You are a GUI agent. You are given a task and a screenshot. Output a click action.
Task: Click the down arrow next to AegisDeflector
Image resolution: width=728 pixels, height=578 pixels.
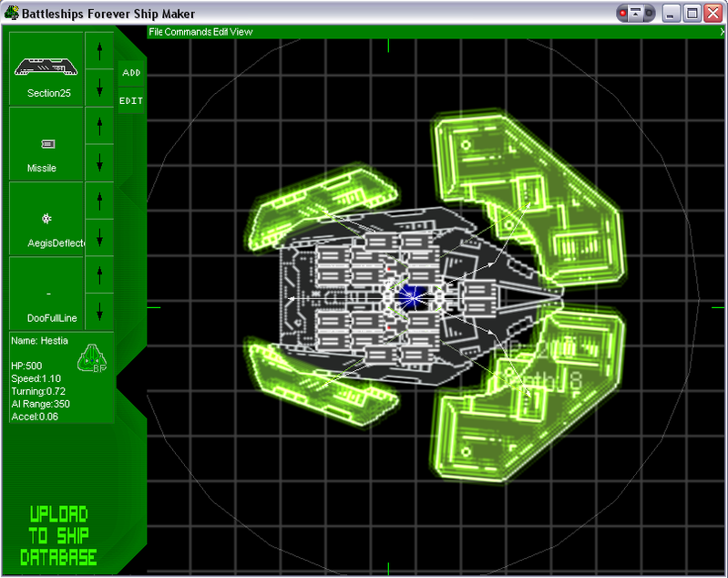99,237
